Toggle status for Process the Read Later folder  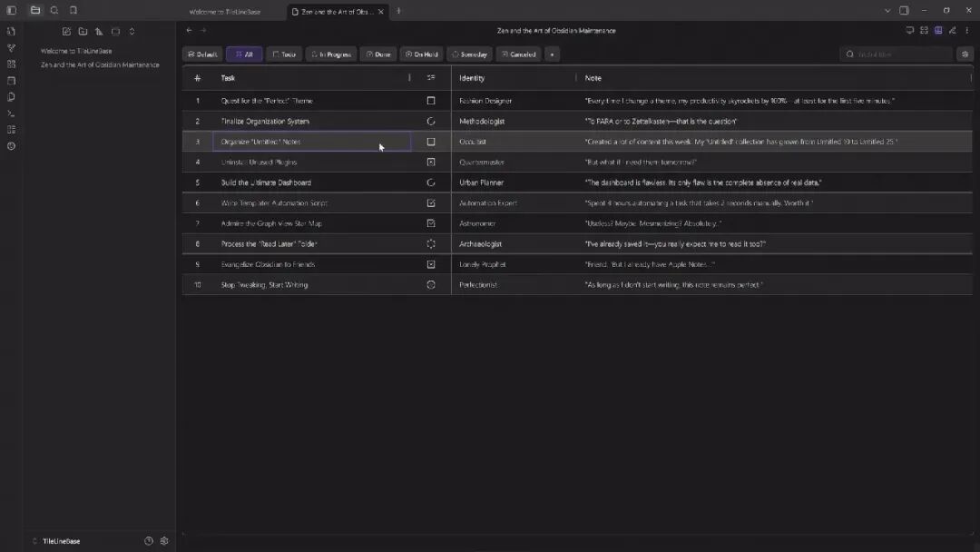[x=431, y=244]
